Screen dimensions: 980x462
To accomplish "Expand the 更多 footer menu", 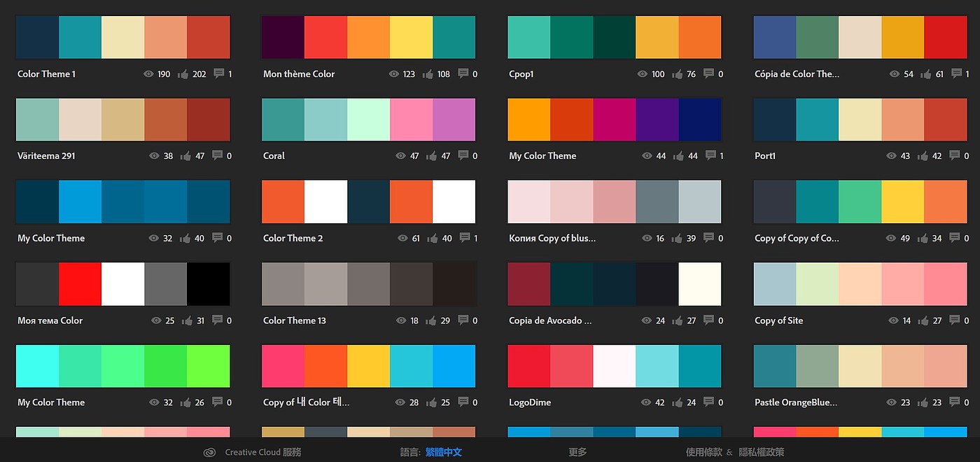I will 577,452.
